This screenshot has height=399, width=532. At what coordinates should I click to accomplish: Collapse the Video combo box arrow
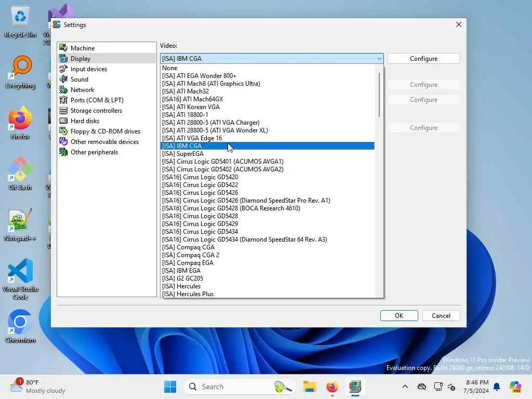click(379, 58)
